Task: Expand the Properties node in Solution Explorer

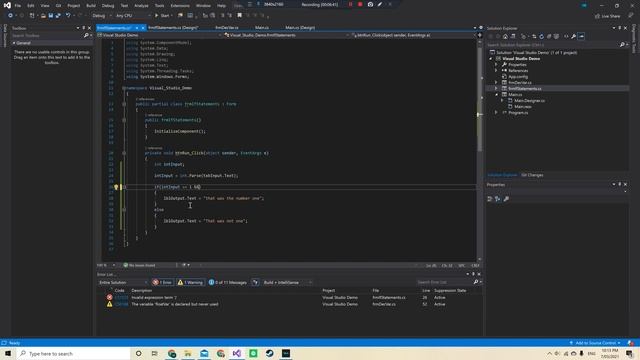Action: 496,64
